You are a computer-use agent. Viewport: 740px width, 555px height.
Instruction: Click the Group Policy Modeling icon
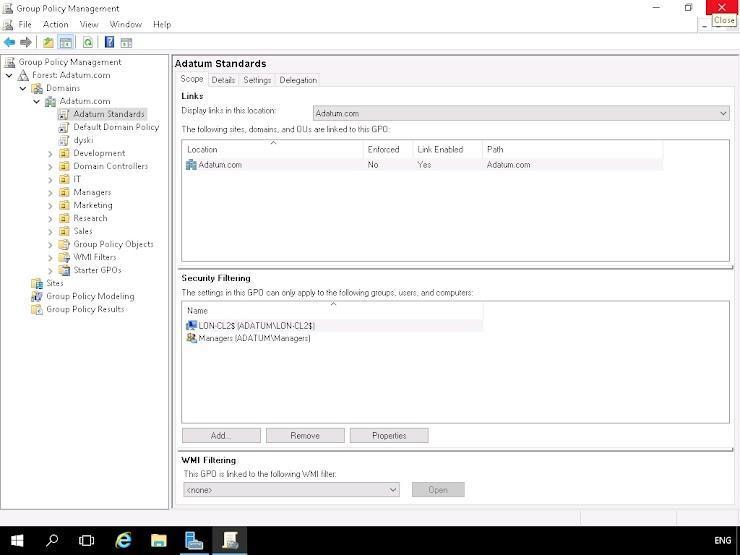pos(37,296)
